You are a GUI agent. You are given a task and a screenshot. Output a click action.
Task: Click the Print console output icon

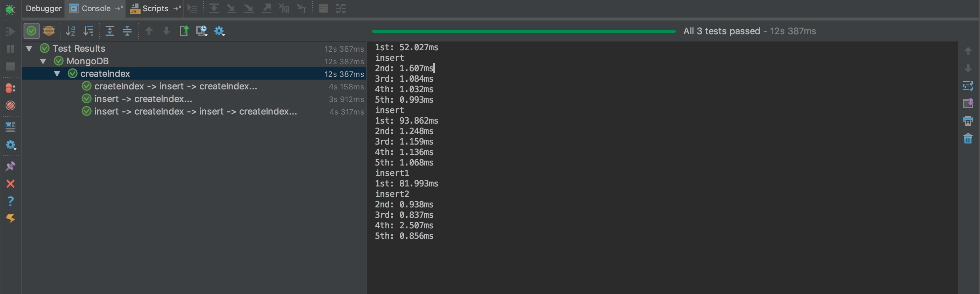[968, 121]
